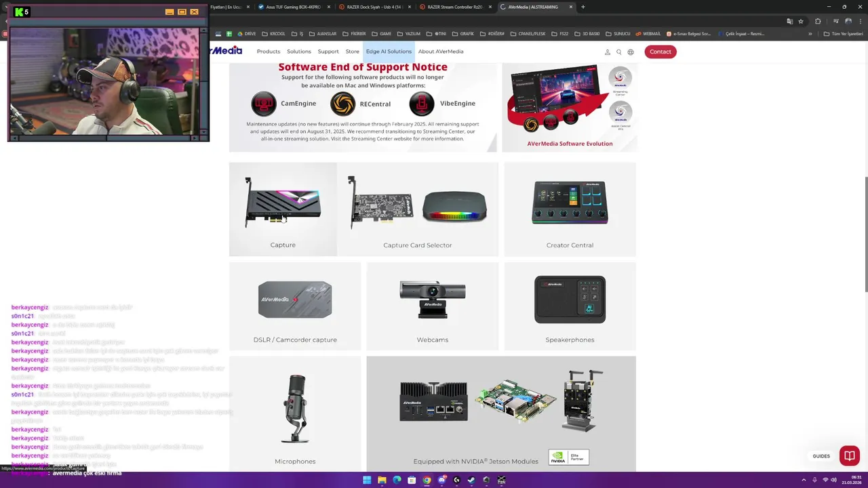Click the VibeEngine software icon
This screenshot has height=488, width=868.
[422, 104]
